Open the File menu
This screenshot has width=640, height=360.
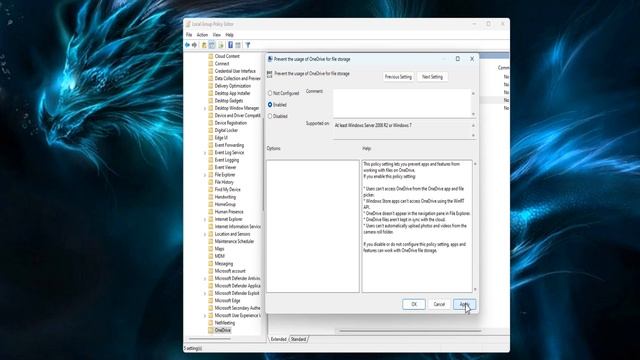[189, 35]
